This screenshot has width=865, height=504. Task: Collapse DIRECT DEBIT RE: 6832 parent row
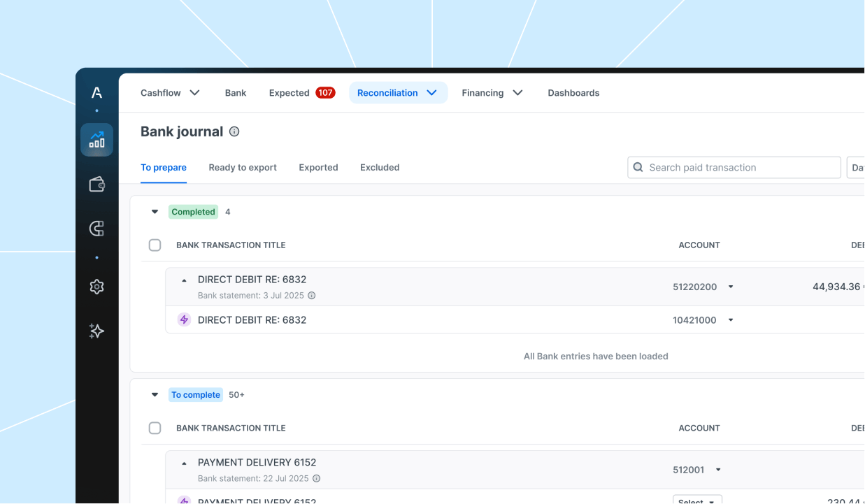point(184,280)
